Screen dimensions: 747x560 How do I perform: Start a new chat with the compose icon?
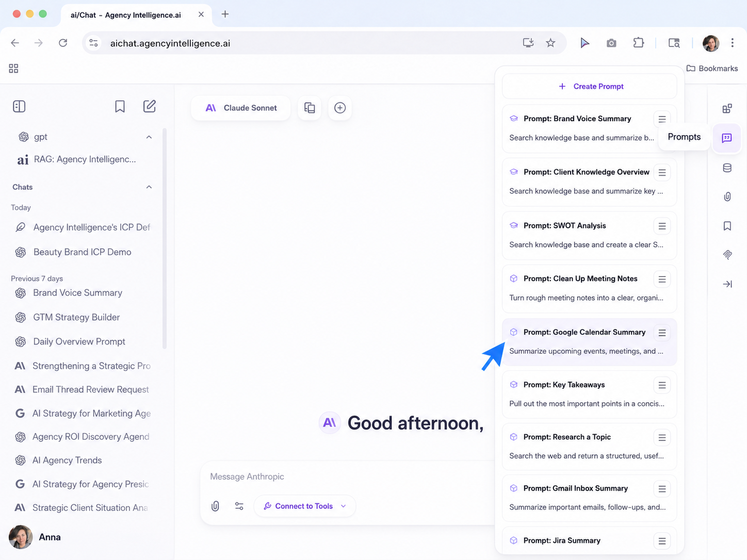click(x=150, y=106)
